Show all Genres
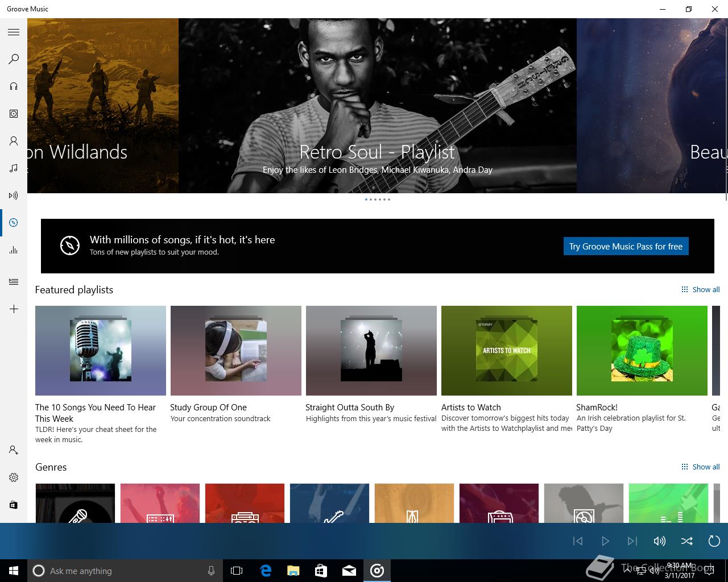This screenshot has width=728, height=582. point(701,467)
